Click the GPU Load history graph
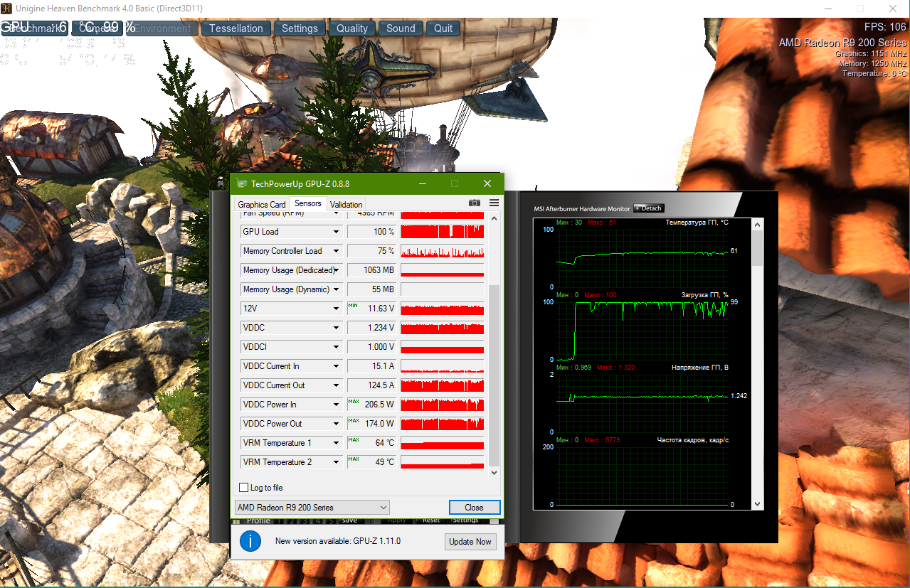Viewport: 910px width, 588px height. 442,232
